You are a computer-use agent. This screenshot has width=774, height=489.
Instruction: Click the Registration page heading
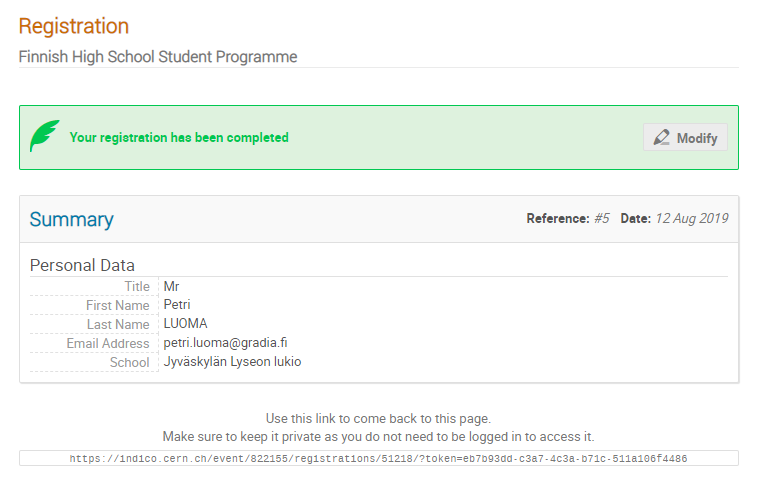click(x=74, y=26)
